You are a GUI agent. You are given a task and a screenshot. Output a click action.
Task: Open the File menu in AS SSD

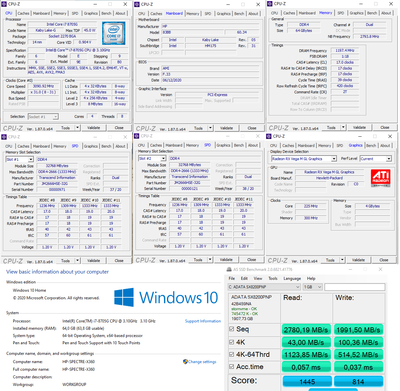pos(232,278)
